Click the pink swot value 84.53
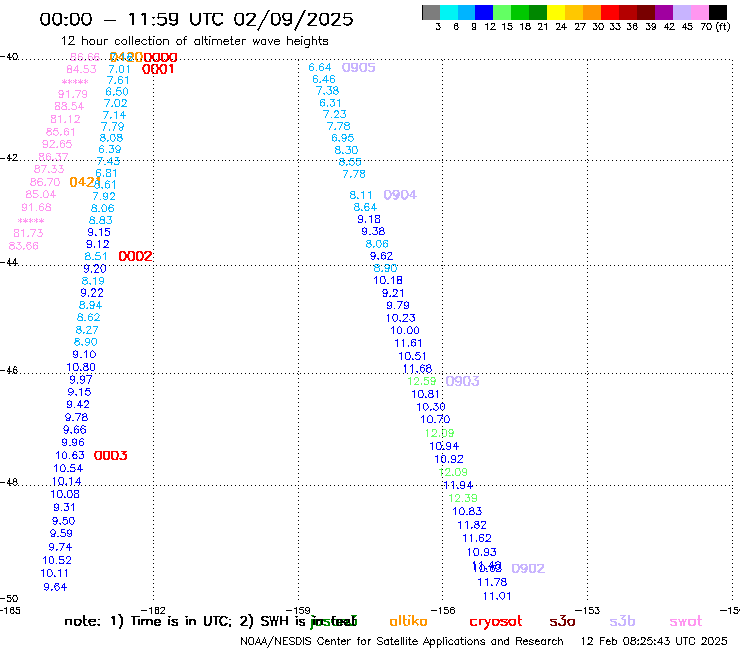The width and height of the screenshot is (740, 650). [81, 70]
